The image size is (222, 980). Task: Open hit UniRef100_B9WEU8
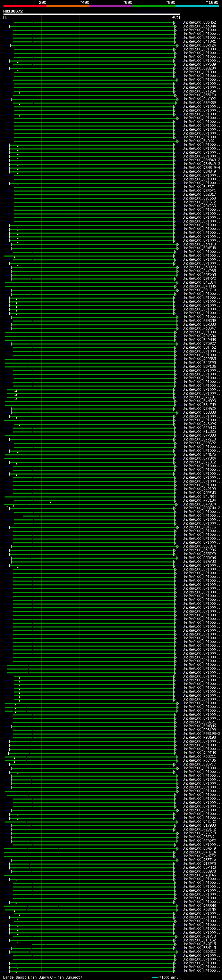coord(199,248)
